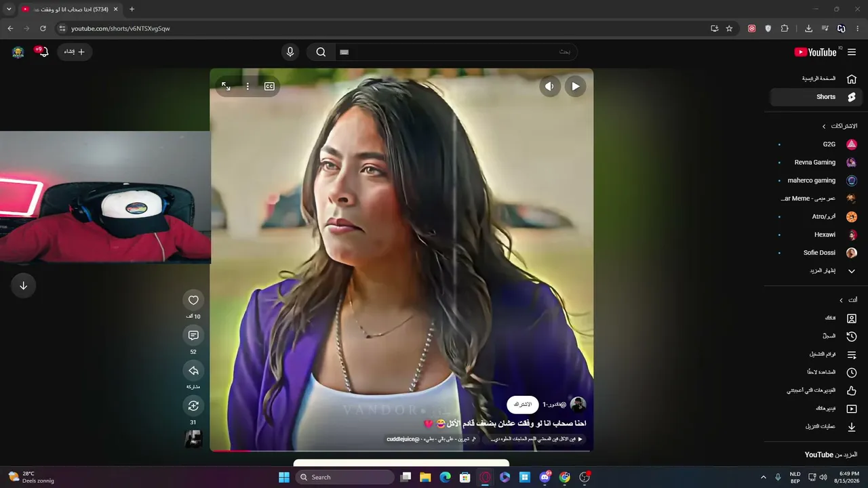
Task: Show hidden system tray icons
Action: tap(763, 477)
